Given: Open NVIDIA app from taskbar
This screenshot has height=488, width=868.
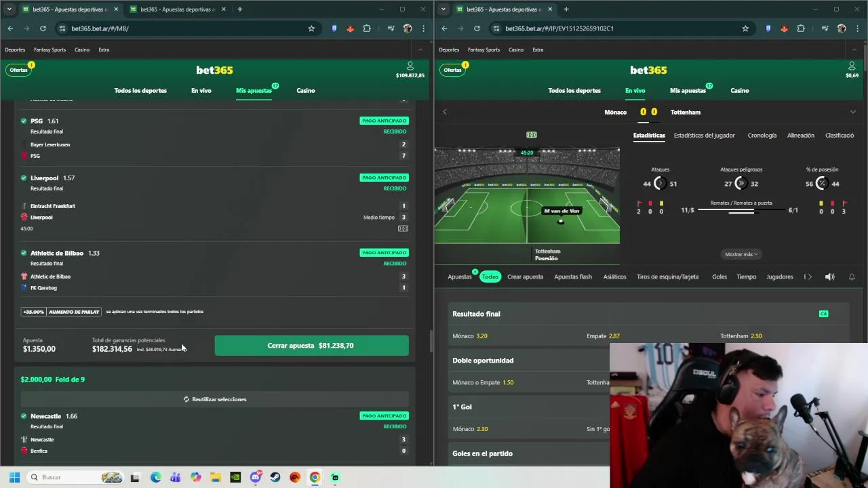Looking at the screenshot, I should (x=235, y=477).
